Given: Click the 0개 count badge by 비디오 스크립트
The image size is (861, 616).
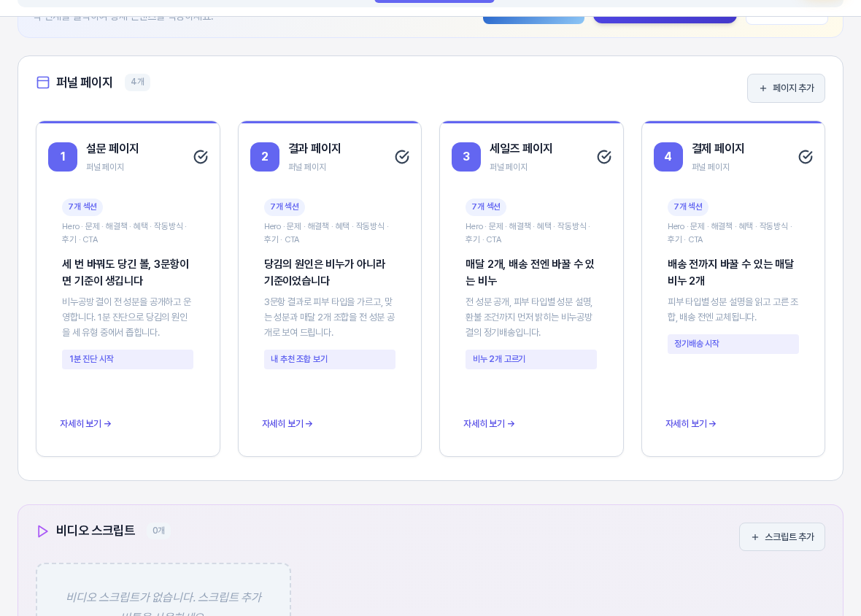Looking at the screenshot, I should [158, 531].
